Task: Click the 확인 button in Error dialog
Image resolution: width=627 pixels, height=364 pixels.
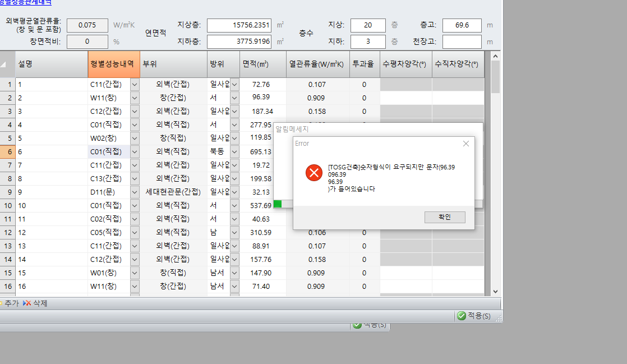Action: click(x=444, y=217)
